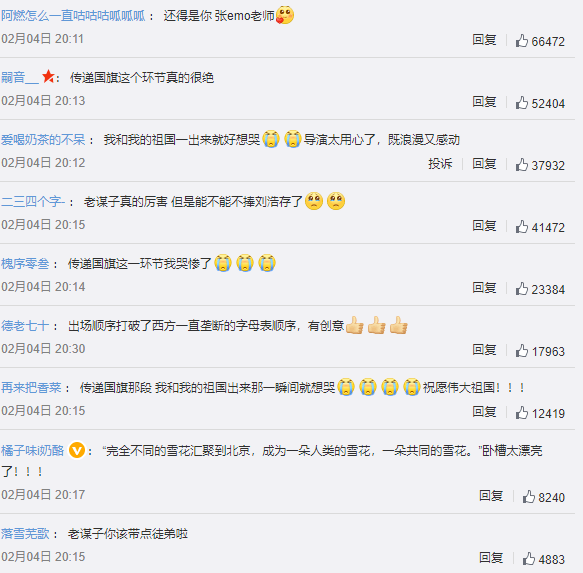Click orange V verified badge by 橘子味i奶酪

(x=77, y=450)
